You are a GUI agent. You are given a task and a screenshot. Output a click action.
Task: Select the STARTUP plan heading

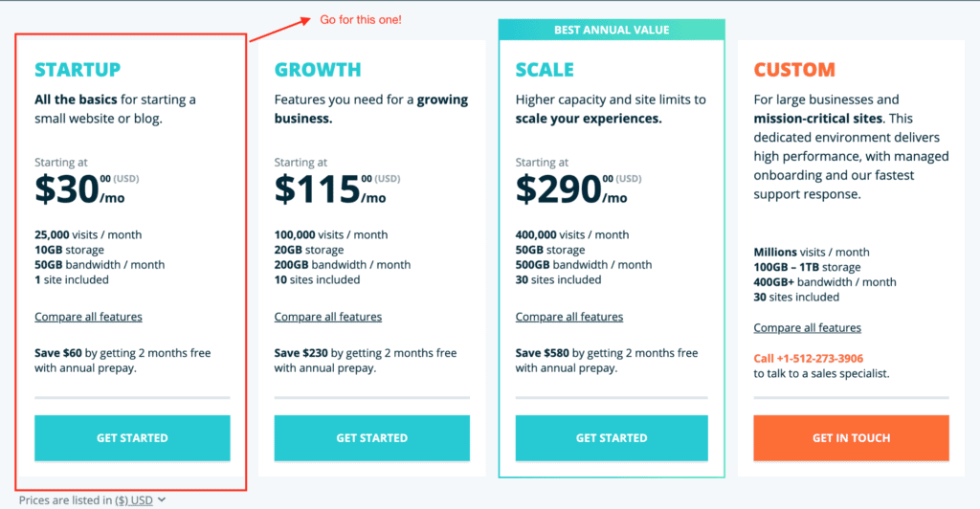[78, 69]
